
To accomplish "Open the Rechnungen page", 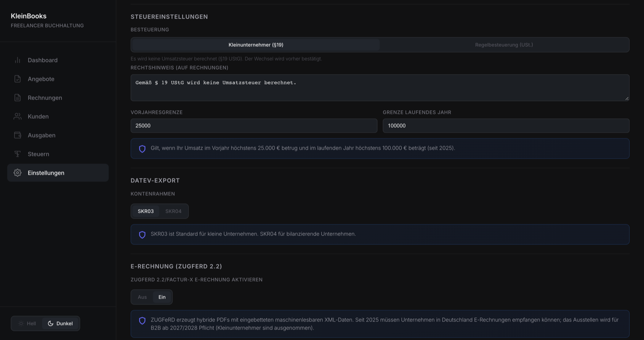I will (x=58, y=98).
